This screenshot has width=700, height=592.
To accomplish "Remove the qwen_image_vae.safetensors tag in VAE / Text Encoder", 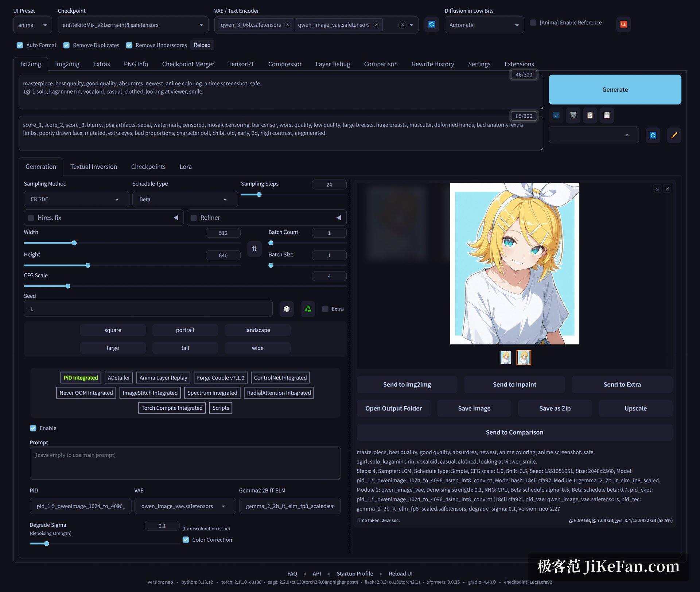I will [376, 25].
